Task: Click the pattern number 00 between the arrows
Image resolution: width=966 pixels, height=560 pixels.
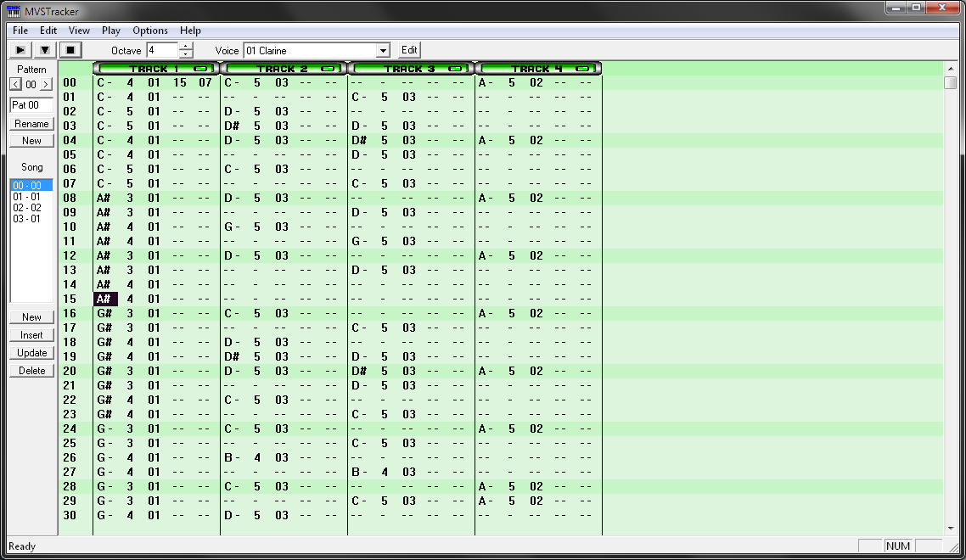Action: [31, 84]
